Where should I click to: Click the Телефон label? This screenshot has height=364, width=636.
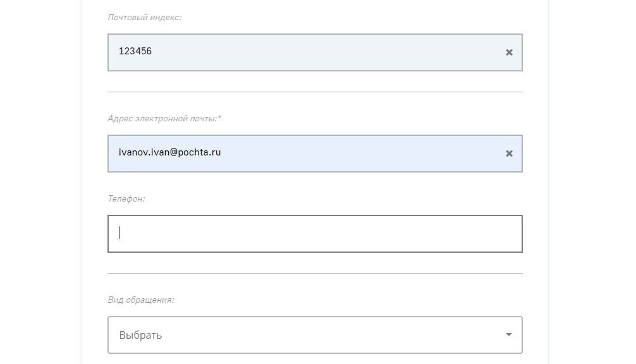126,198
